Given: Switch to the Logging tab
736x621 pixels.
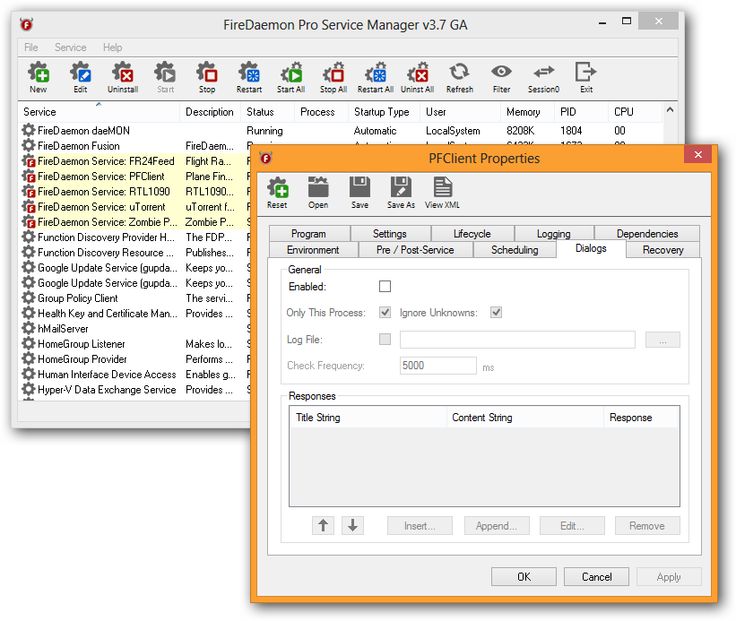Looking at the screenshot, I should point(553,234).
